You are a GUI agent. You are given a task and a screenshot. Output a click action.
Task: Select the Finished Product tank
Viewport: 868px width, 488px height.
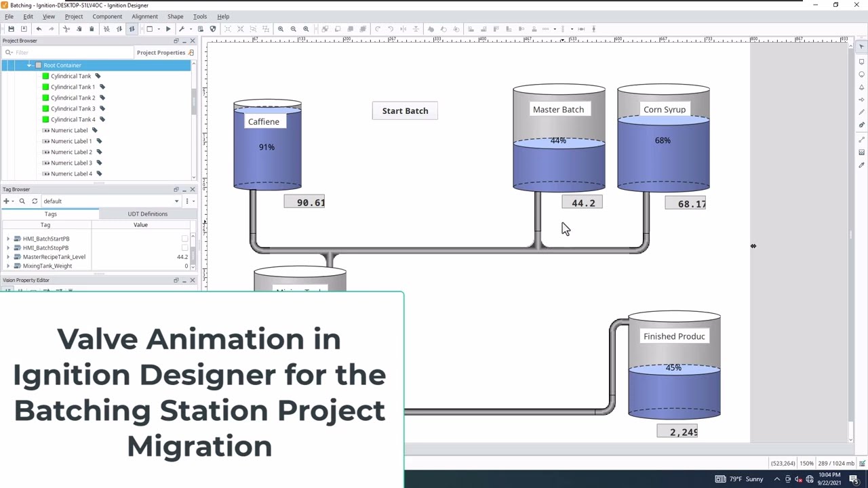(x=674, y=365)
